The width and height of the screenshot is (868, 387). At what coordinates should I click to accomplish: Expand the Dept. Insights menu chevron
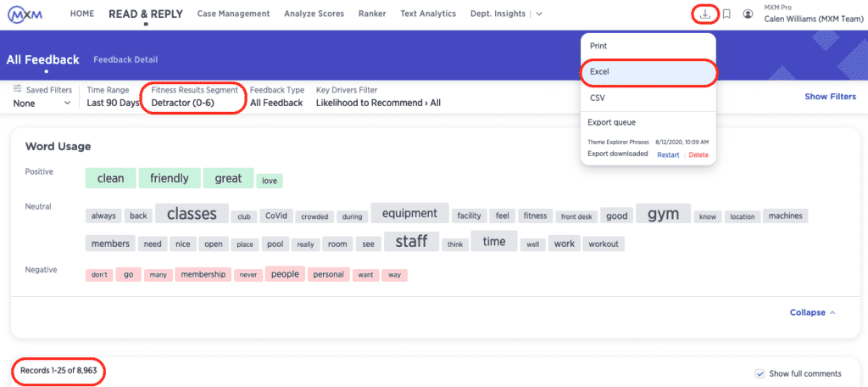pos(539,14)
